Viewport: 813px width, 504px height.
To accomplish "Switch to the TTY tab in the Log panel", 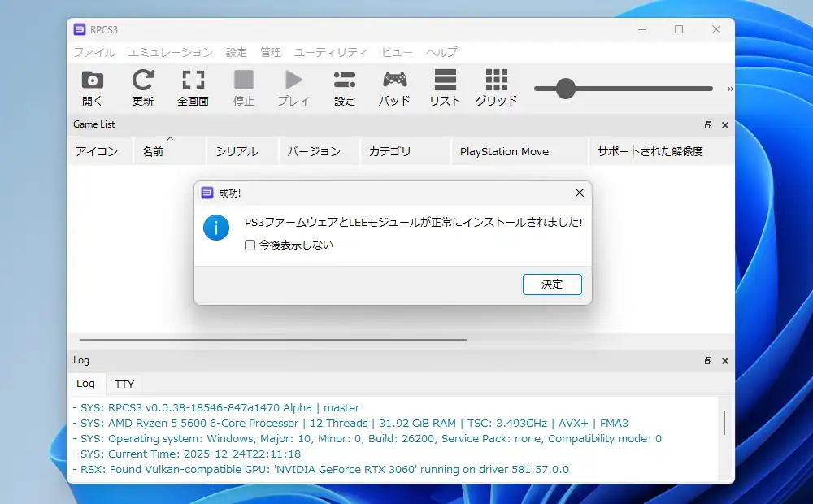I will click(124, 383).
